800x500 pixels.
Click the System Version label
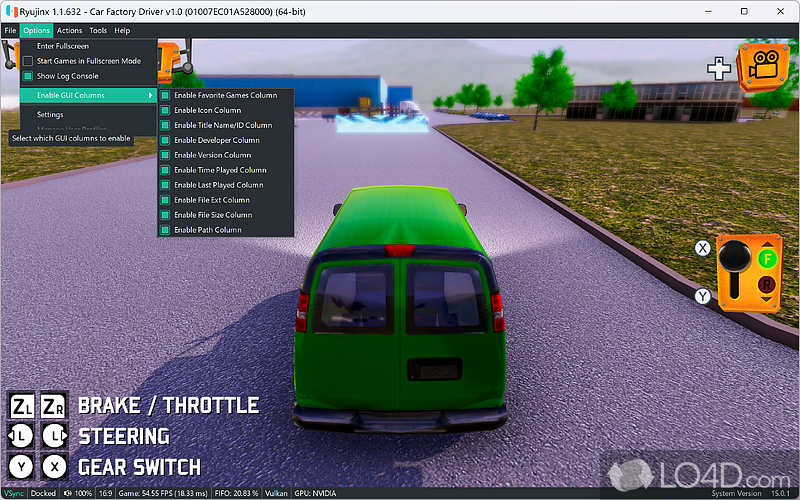[736, 493]
